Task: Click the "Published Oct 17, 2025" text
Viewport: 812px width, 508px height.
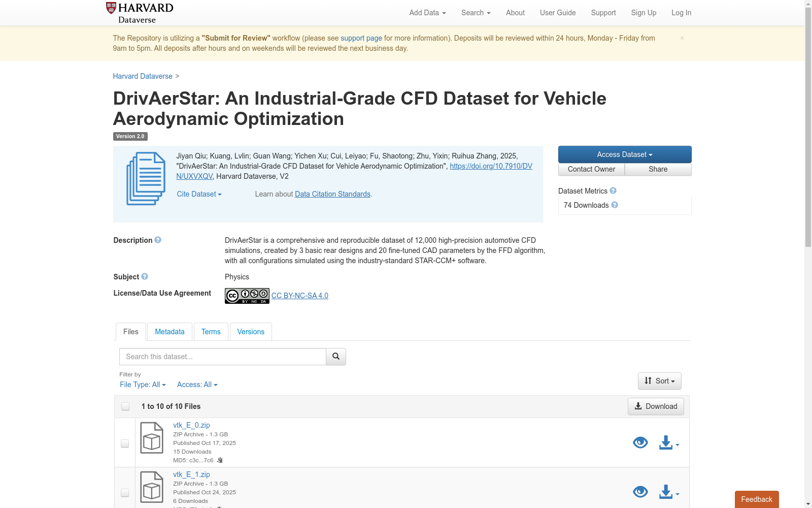Action: click(205, 443)
